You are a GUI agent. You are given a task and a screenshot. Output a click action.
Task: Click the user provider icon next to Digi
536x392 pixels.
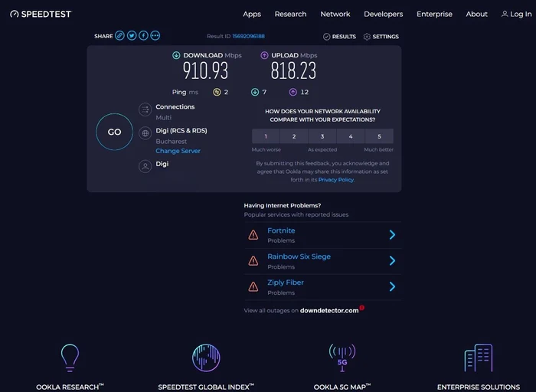pos(145,166)
